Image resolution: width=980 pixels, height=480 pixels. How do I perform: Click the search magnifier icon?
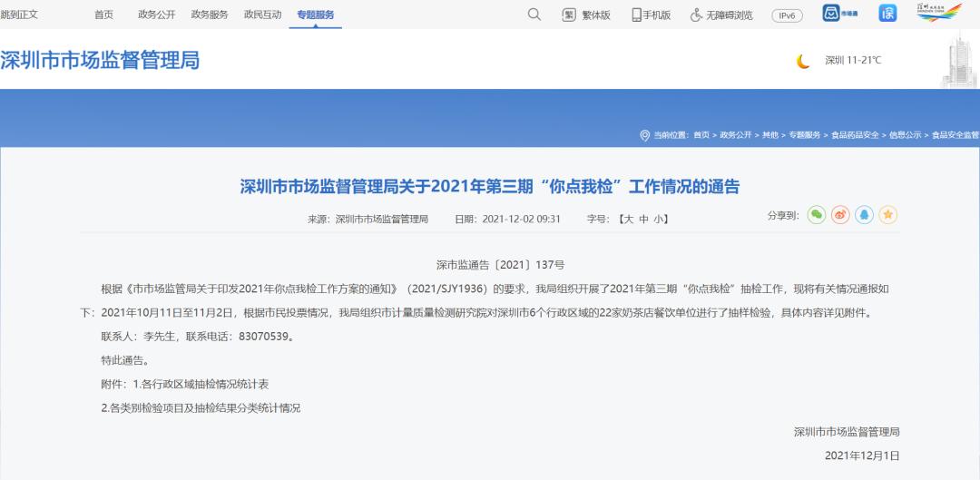(534, 15)
